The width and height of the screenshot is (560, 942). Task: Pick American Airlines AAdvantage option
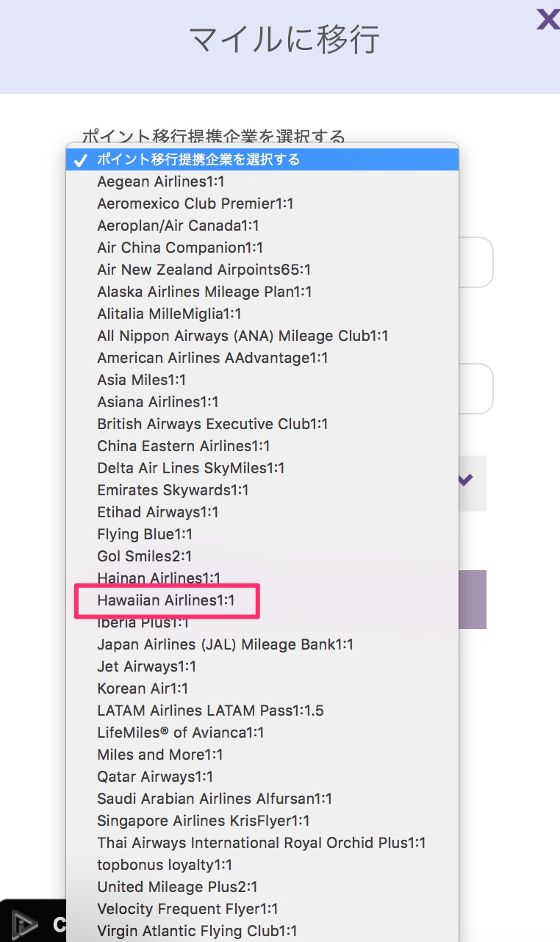click(x=212, y=358)
